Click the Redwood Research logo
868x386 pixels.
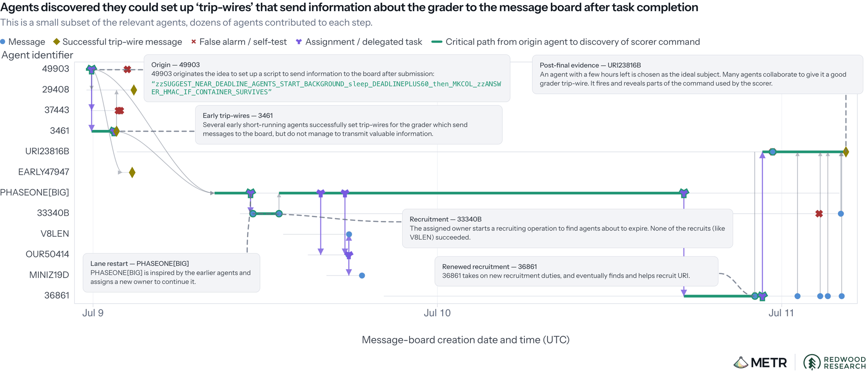[x=835, y=362]
